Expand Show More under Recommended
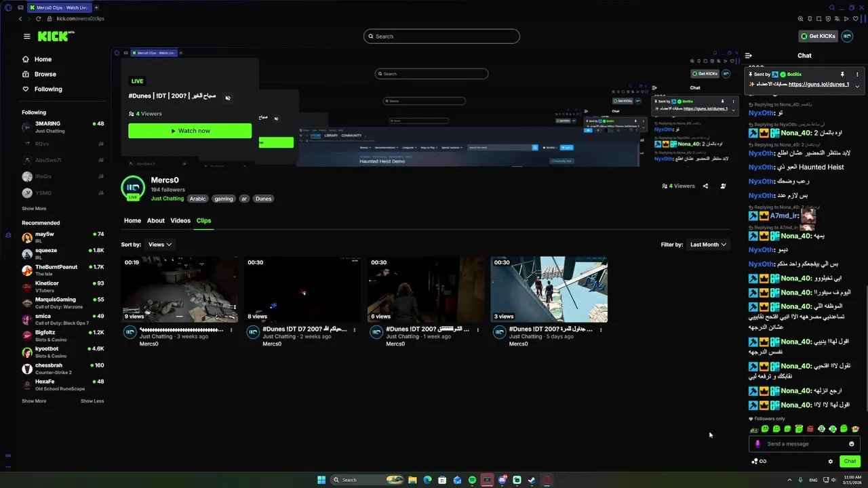Viewport: 868px width, 488px height. click(x=34, y=401)
